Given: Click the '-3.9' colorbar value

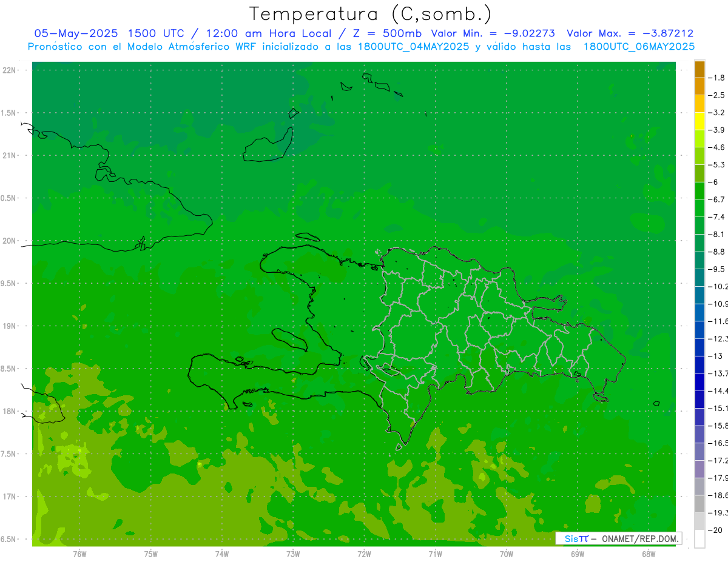Looking at the screenshot, I should (716, 130).
